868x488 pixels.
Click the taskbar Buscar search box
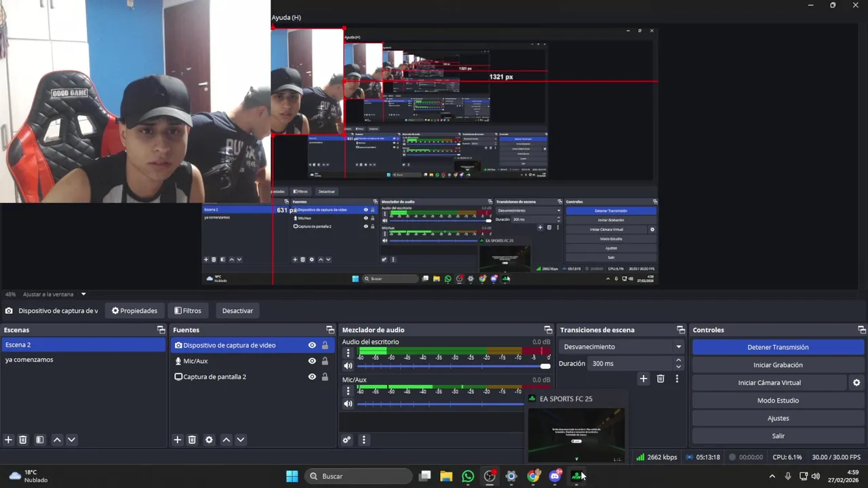pos(358,476)
